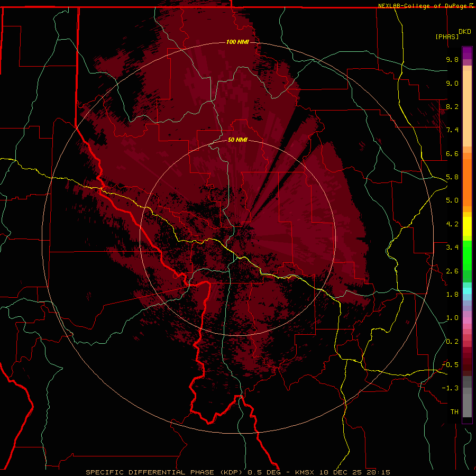Click the 1.8 value on the color scale
The height and width of the screenshot is (476, 476).
pos(452,295)
